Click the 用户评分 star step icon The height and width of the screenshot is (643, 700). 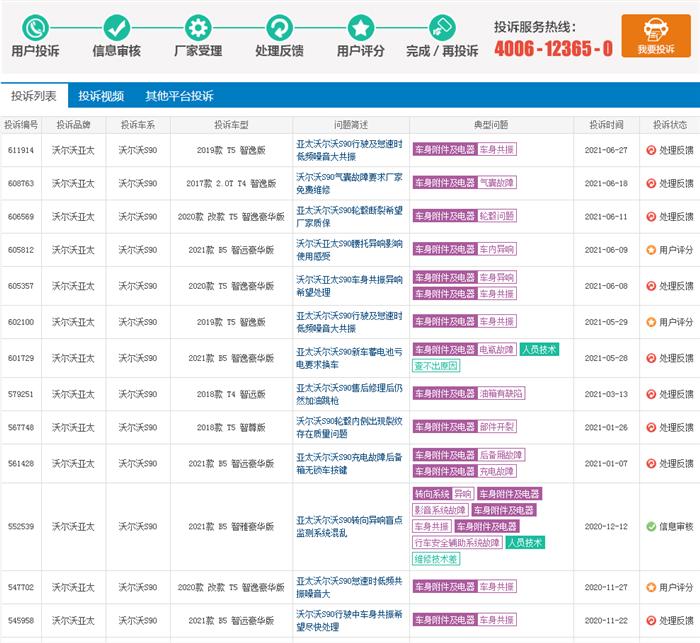[361, 28]
